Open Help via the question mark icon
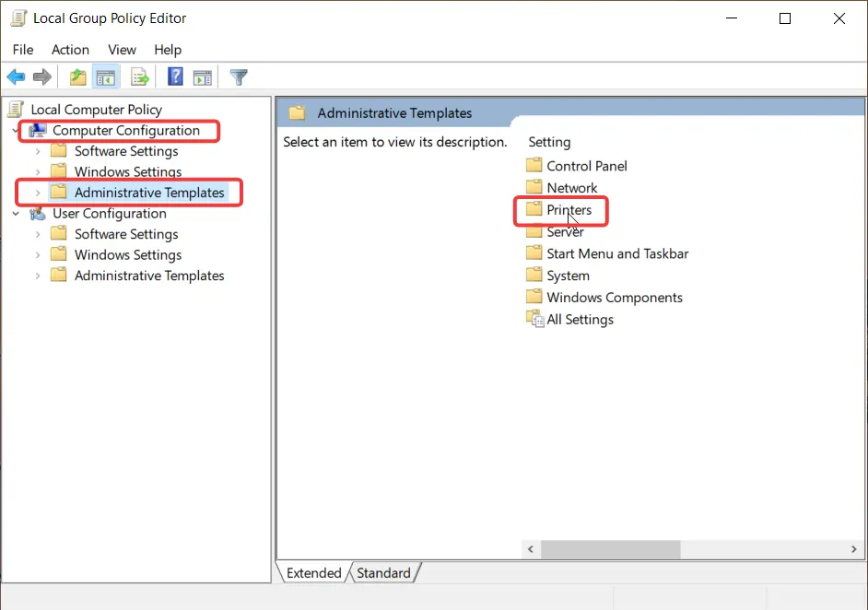Screen dimensions: 868x610 coord(175,76)
